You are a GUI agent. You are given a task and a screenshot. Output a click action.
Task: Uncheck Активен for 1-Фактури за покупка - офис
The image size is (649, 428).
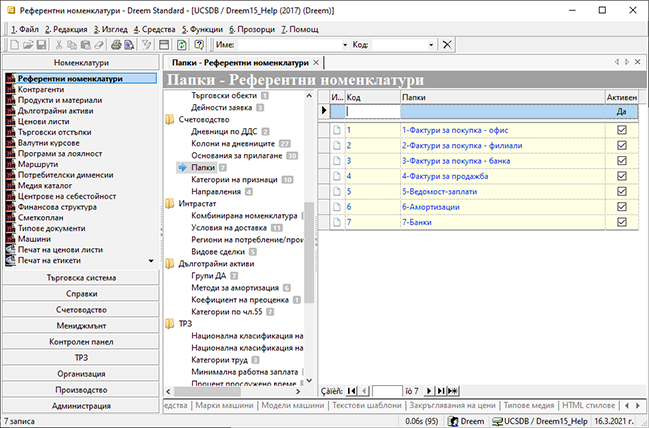pyautogui.click(x=621, y=130)
